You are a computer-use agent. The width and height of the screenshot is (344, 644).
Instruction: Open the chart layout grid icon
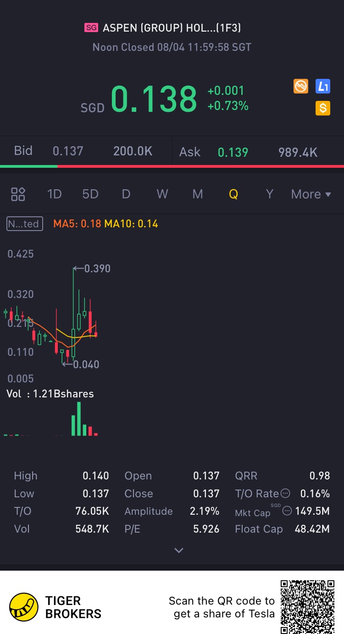[x=18, y=194]
